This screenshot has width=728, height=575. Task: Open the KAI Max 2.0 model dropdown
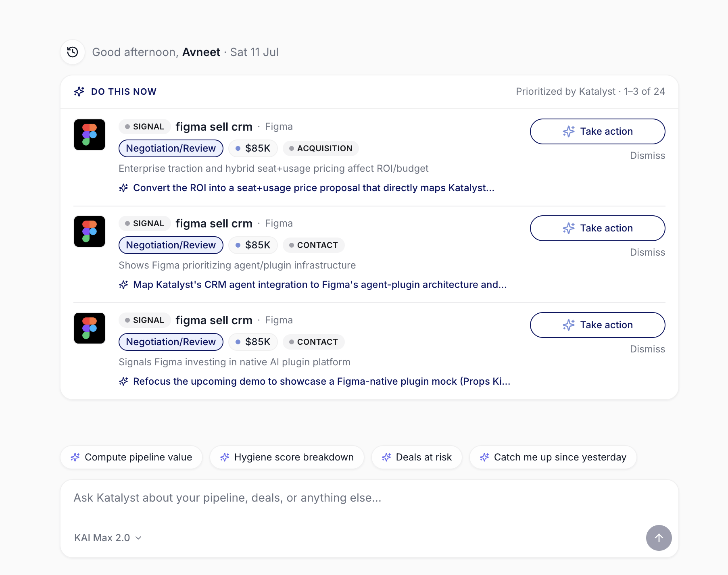[108, 538]
